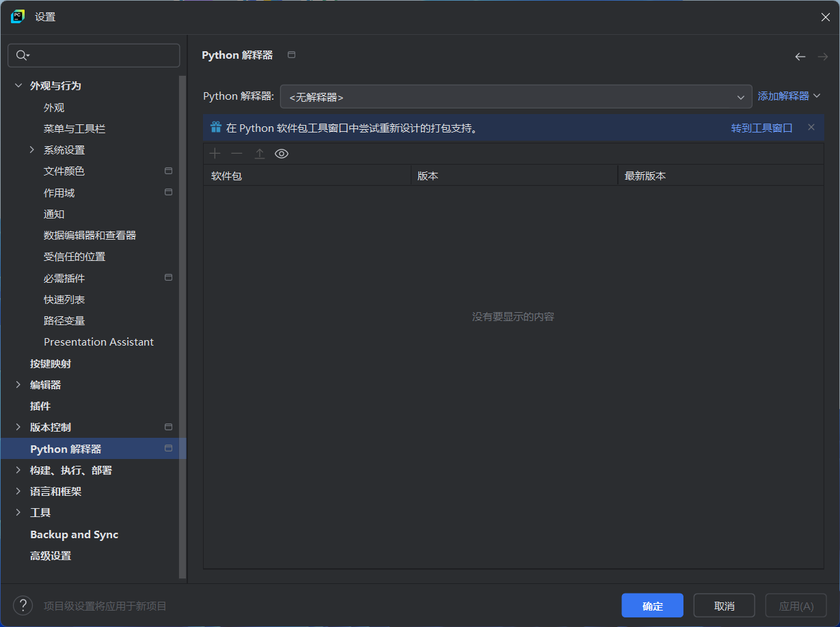Screen dimensions: 840x627
Task: Navigate forward with the right arrow icon
Action: [x=822, y=57]
